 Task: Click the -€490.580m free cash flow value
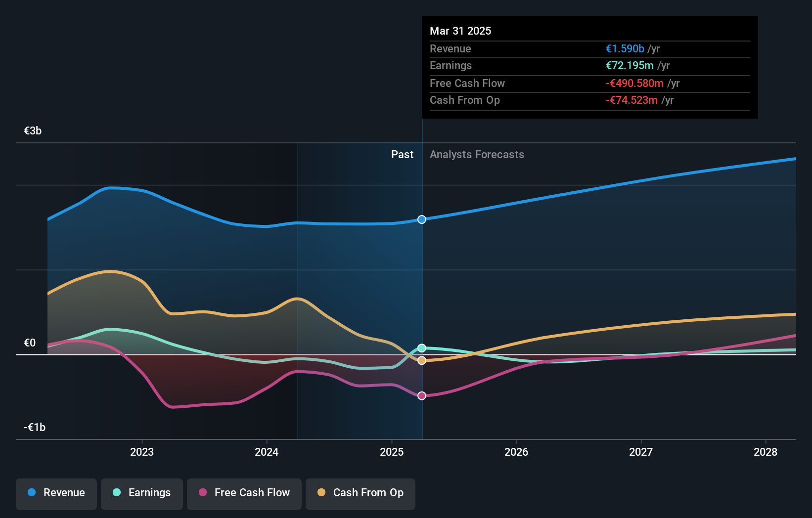(635, 83)
